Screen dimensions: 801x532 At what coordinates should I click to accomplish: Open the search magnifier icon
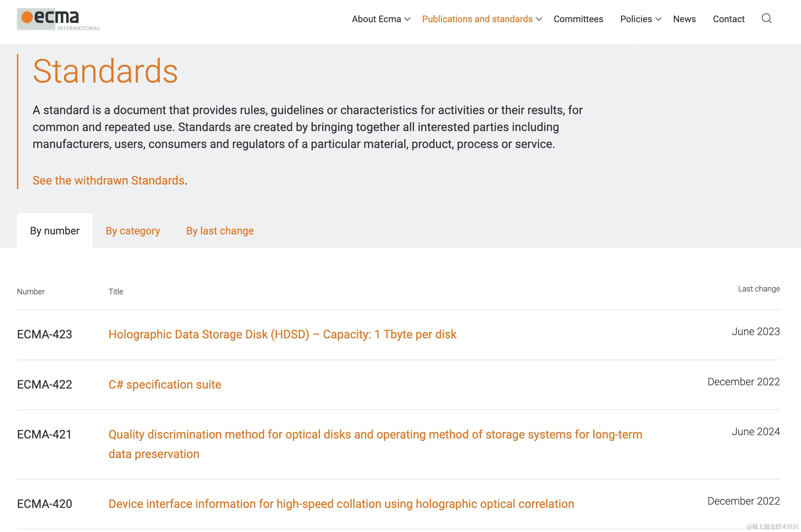tap(766, 18)
